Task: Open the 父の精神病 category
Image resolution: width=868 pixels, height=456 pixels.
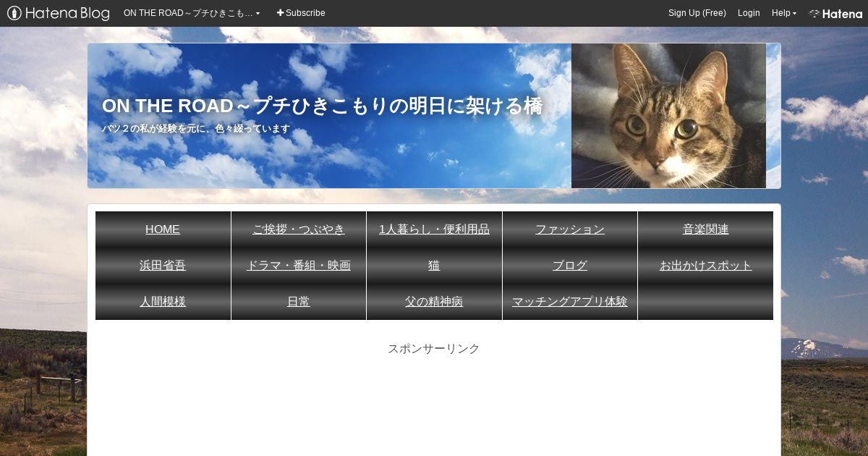Action: 434,302
